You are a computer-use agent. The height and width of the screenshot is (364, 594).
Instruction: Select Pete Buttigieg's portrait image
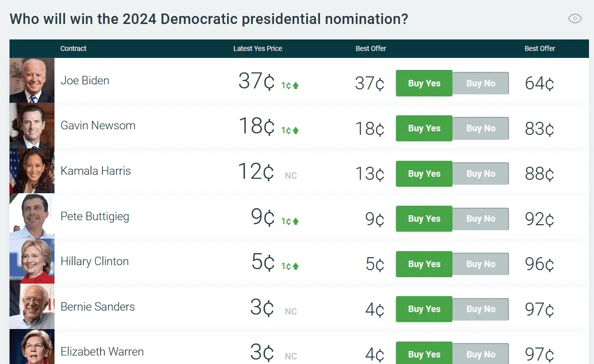point(32,216)
